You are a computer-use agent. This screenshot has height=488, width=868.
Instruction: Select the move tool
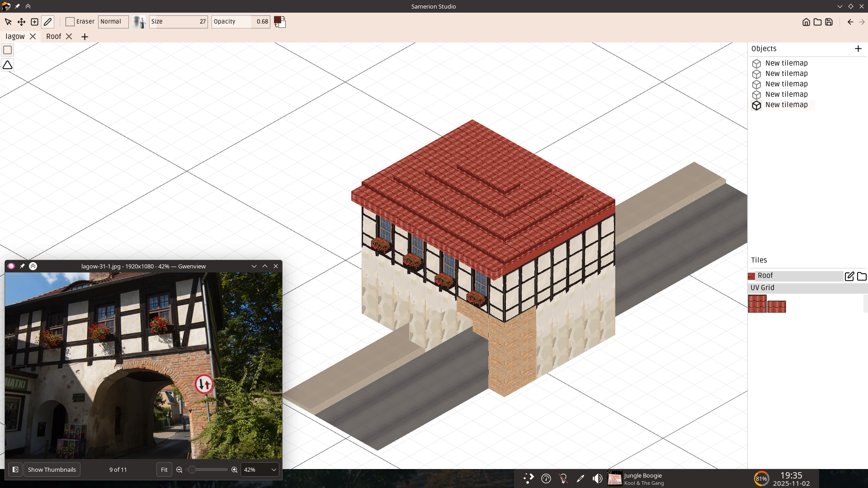pyautogui.click(x=21, y=22)
